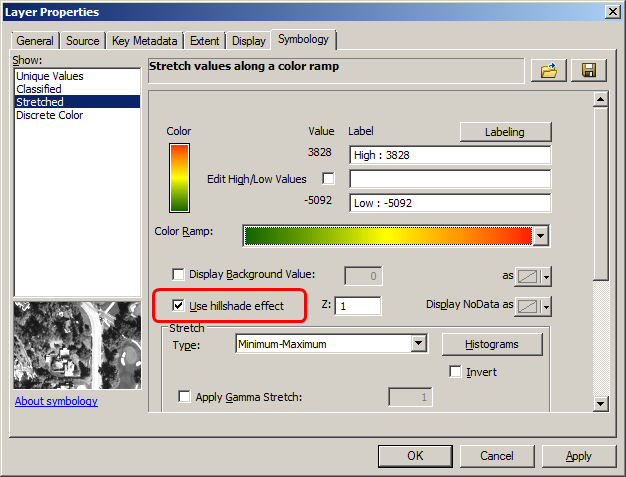
Task: Click the open folder import icon
Action: [x=549, y=70]
